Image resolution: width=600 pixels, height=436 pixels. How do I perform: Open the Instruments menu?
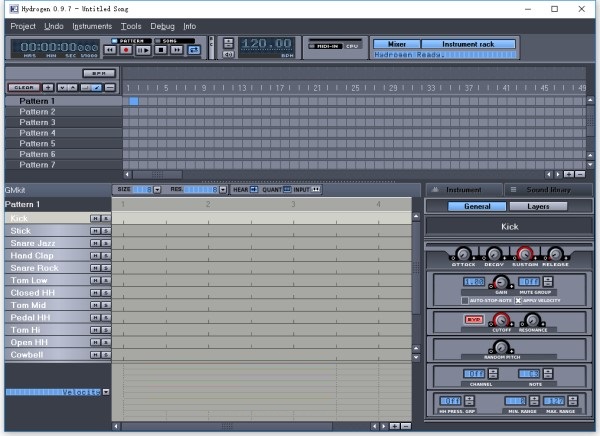92,25
